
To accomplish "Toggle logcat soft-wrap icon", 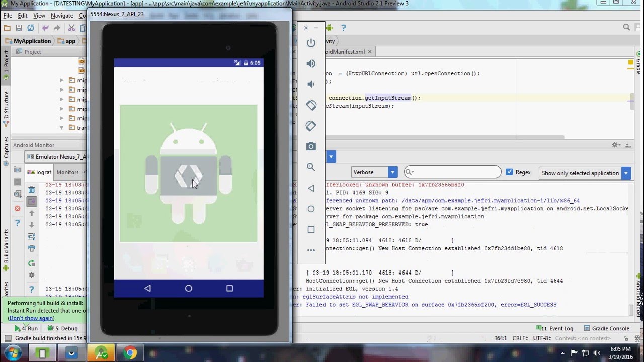I will click(x=32, y=237).
